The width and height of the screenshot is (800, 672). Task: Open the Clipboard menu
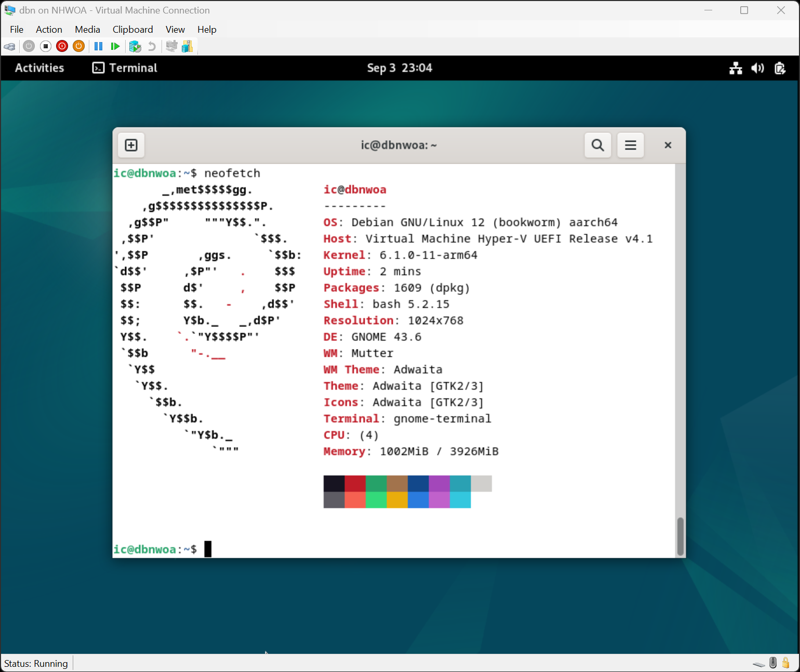point(132,30)
